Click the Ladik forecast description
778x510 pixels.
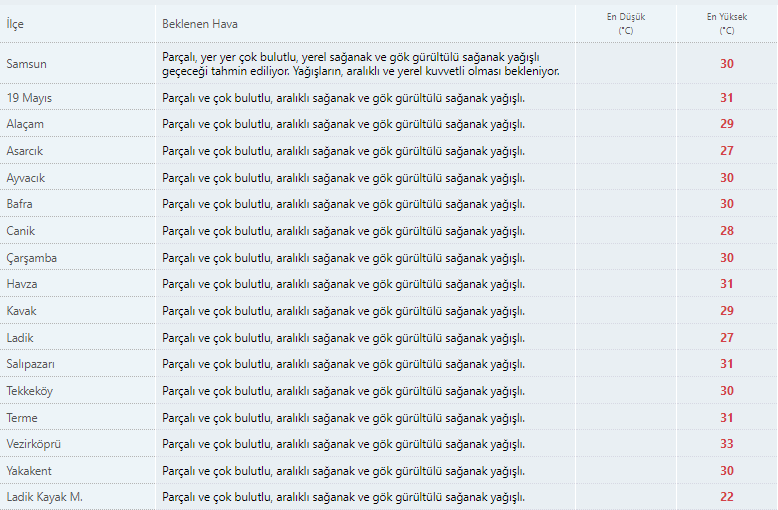coord(343,338)
